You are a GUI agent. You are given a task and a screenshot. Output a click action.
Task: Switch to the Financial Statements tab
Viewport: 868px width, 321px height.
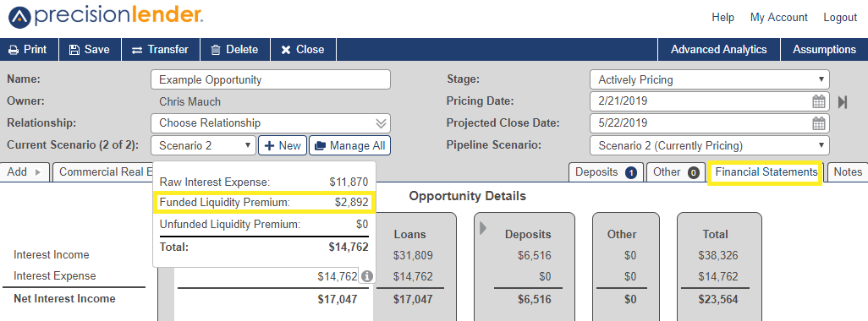click(766, 172)
